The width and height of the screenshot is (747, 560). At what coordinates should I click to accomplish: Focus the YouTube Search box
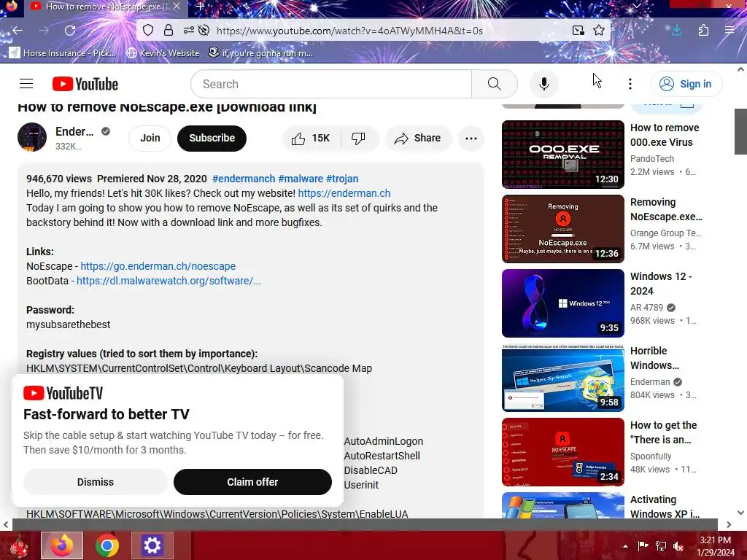tap(331, 84)
